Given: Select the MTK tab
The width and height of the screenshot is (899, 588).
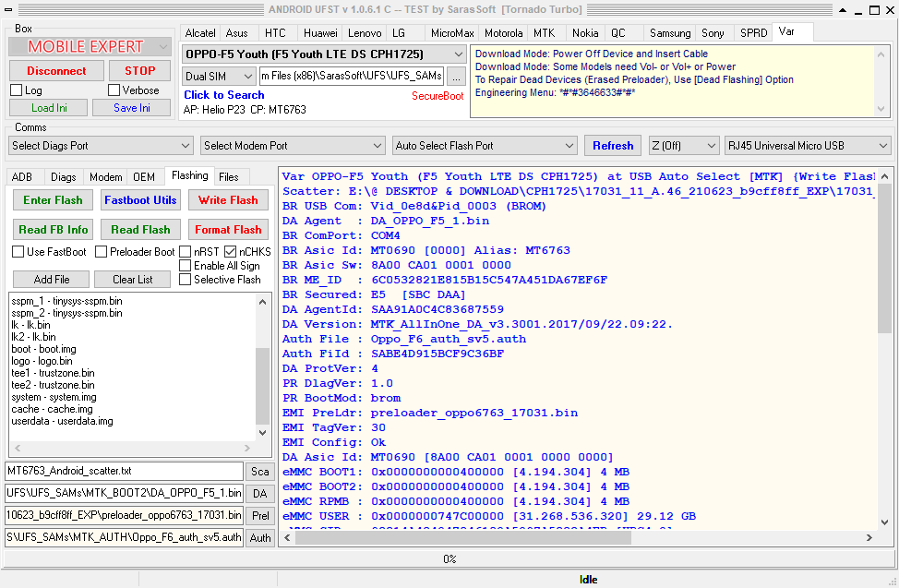Looking at the screenshot, I should (544, 33).
